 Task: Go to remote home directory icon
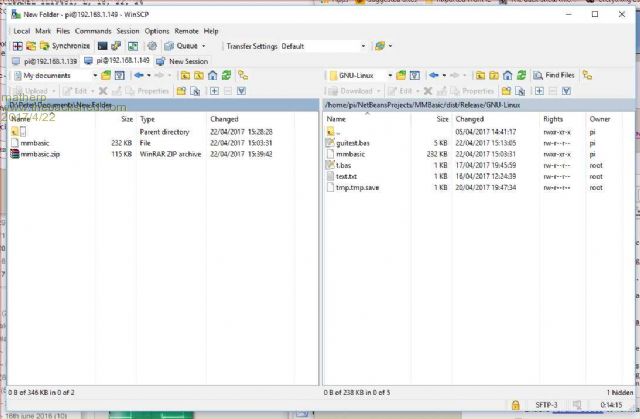point(508,75)
